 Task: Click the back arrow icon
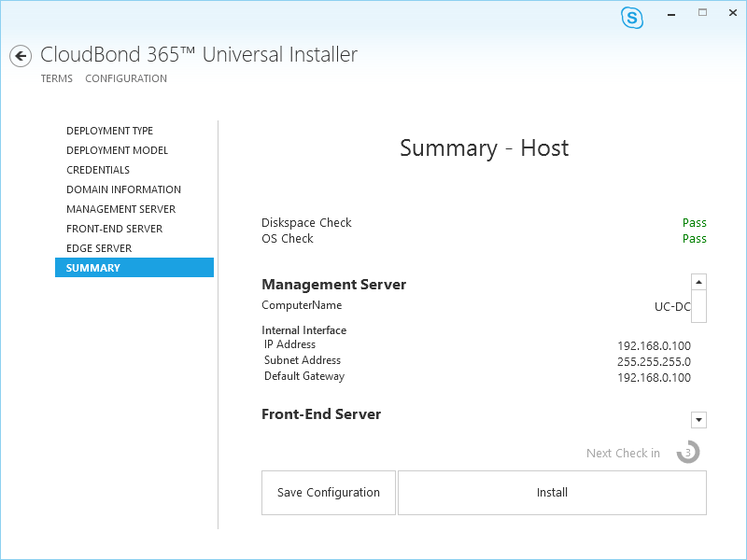[21, 56]
